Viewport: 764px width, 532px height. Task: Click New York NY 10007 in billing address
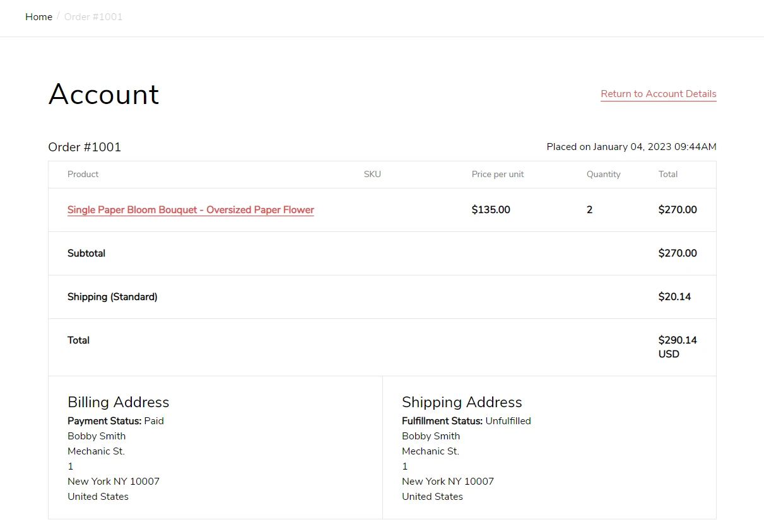tap(114, 482)
